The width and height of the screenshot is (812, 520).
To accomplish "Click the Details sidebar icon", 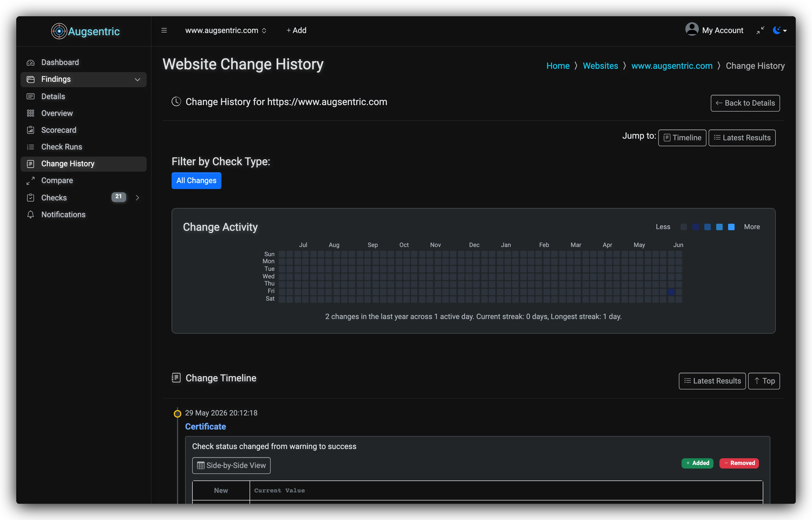I will point(31,97).
